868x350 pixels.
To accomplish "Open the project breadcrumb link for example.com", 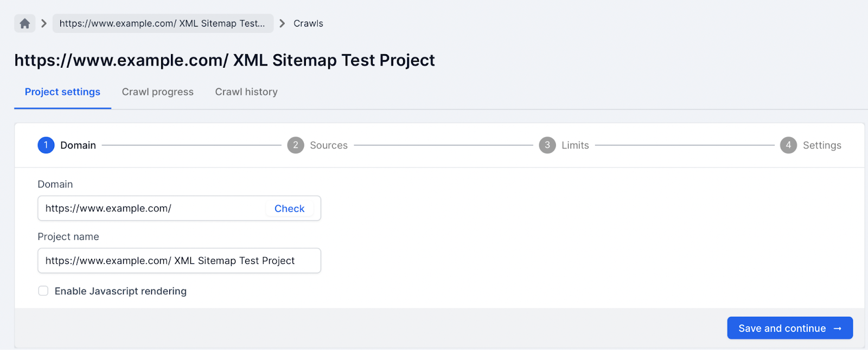I will click(163, 23).
